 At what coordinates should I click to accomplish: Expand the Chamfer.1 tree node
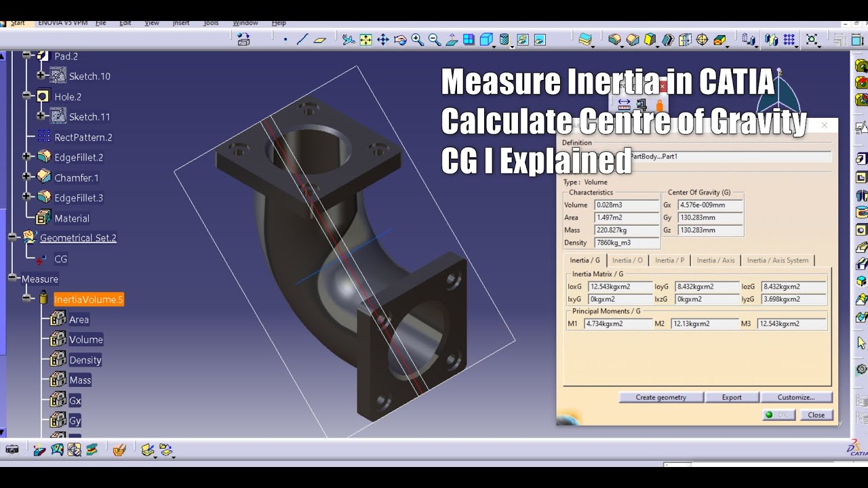(x=26, y=177)
